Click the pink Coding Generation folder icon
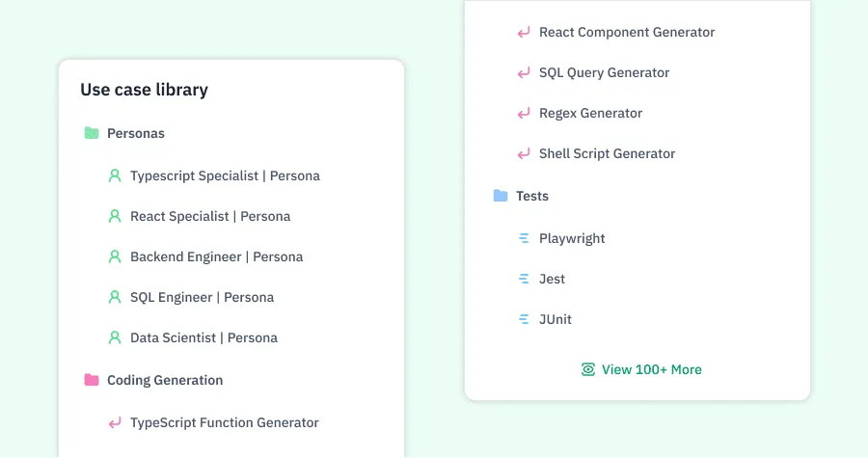 click(x=92, y=380)
